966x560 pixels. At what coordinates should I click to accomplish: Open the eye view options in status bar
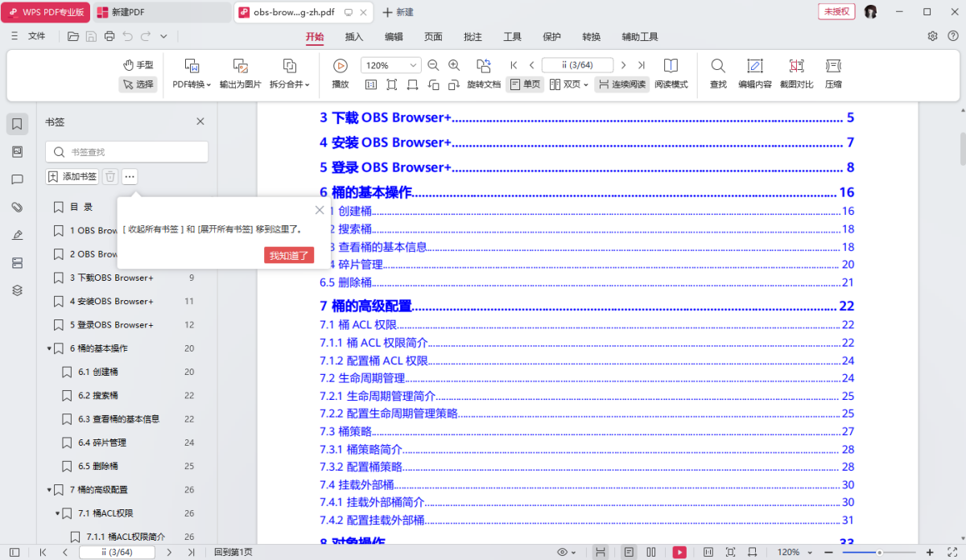click(567, 552)
